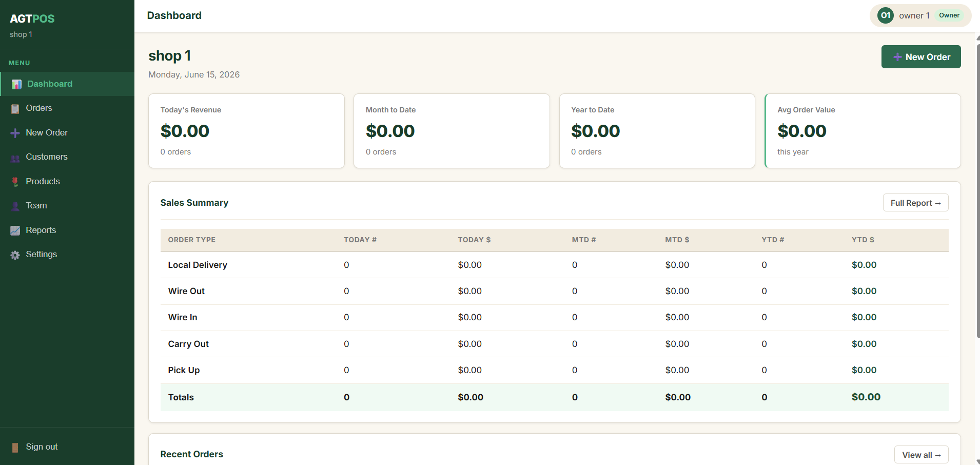Screen dimensions: 980x465
Task: Click the Carry Out MTD $ value
Action: tap(677, 344)
